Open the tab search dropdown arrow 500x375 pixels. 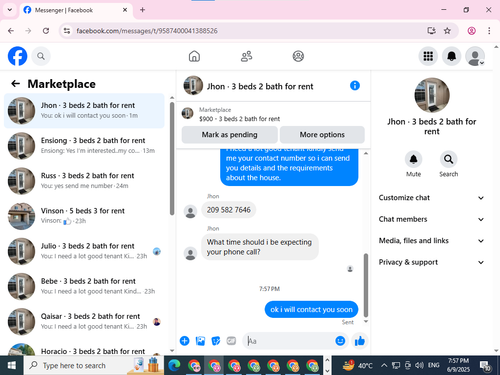pyautogui.click(x=10, y=10)
